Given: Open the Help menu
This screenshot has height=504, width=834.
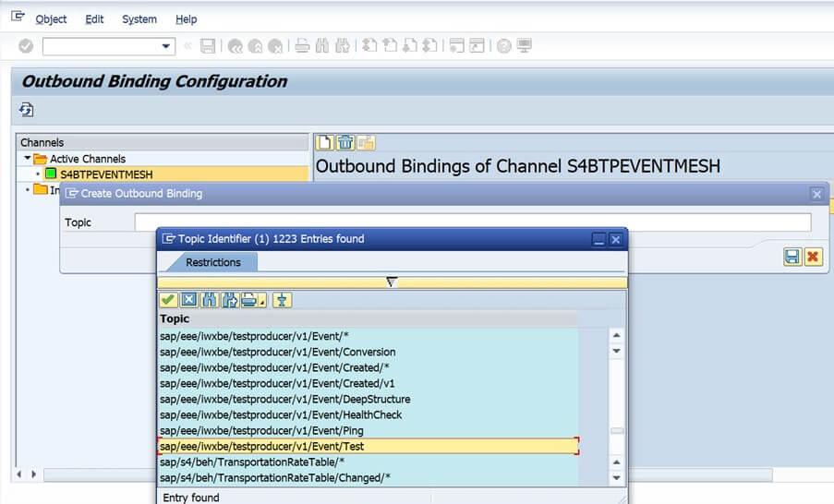Looking at the screenshot, I should (x=187, y=19).
